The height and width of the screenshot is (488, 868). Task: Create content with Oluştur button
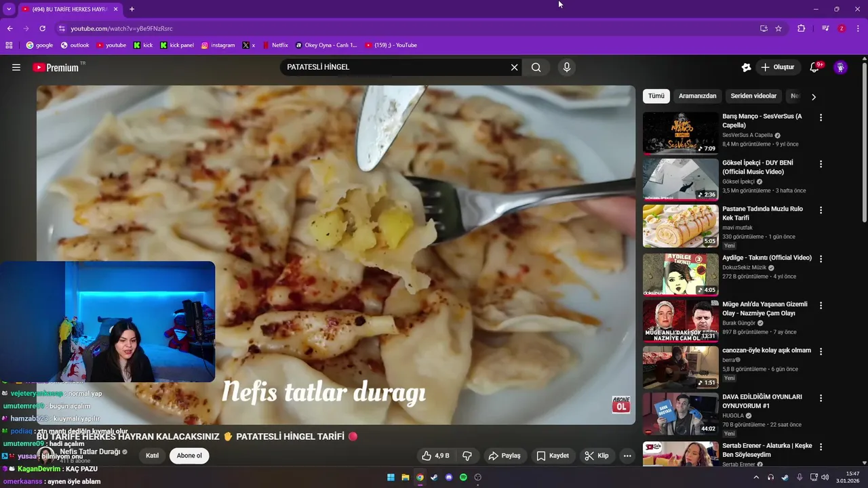(x=778, y=67)
